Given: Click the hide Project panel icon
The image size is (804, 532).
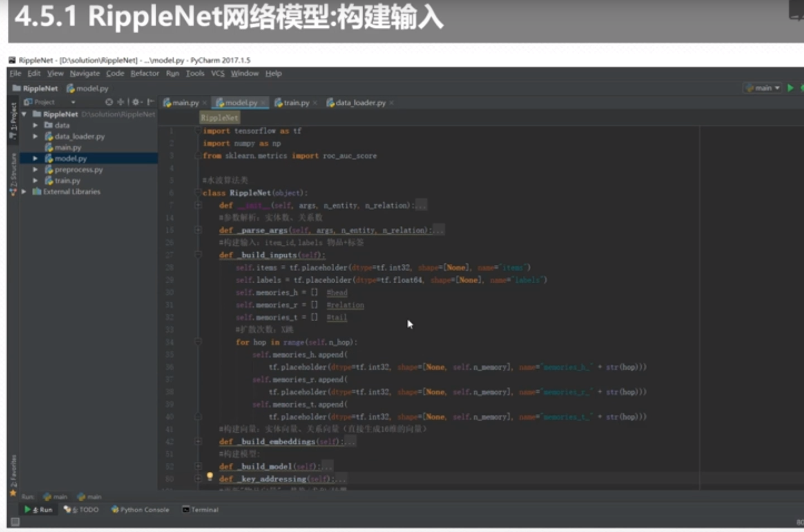Looking at the screenshot, I should 150,102.
